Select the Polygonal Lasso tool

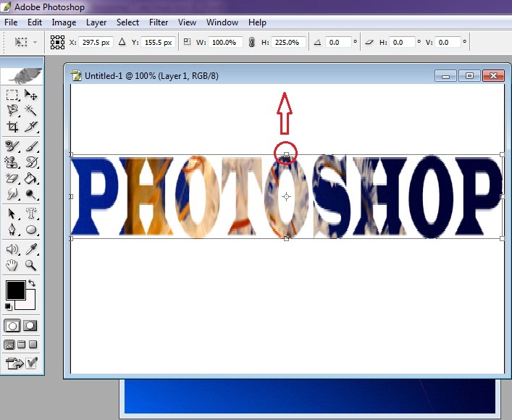[12, 111]
